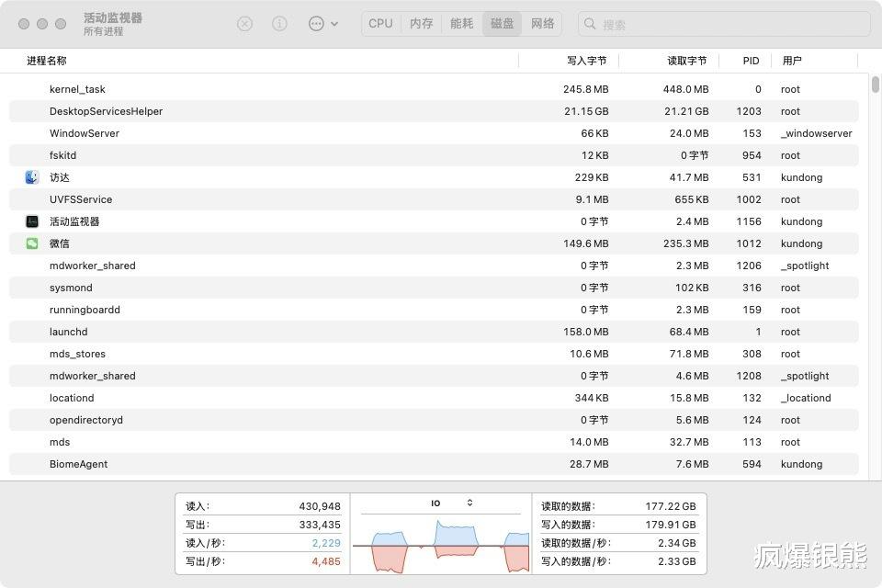This screenshot has height=588, width=882.
Task: Select the 活动监视器 process name in list
Action: tap(74, 221)
